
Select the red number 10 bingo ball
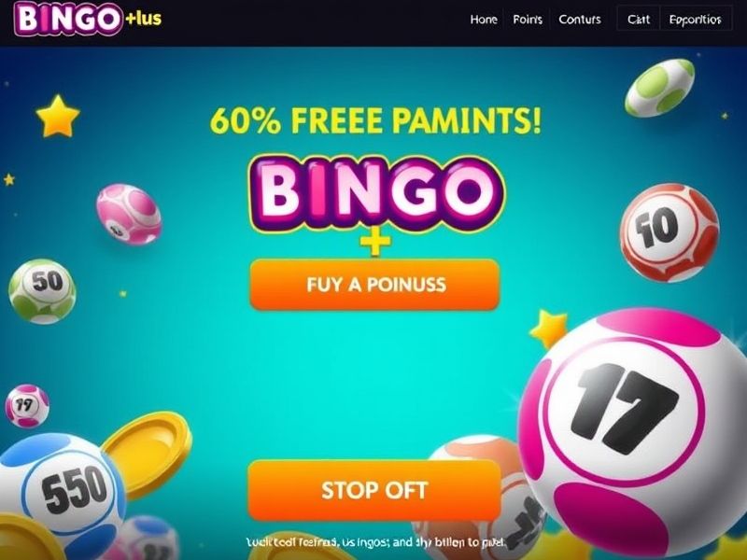(669, 232)
